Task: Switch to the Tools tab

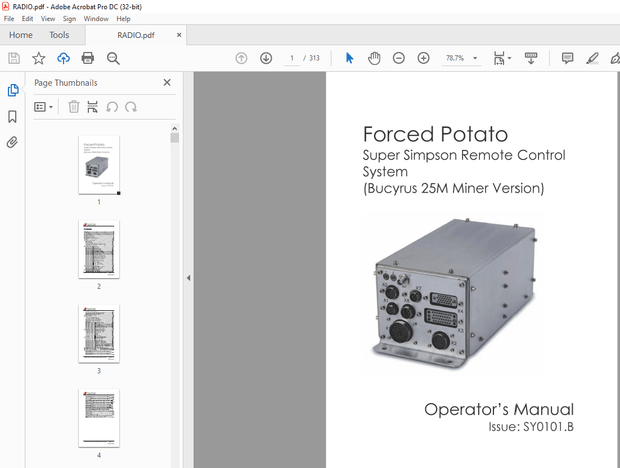Action: pyautogui.click(x=59, y=35)
